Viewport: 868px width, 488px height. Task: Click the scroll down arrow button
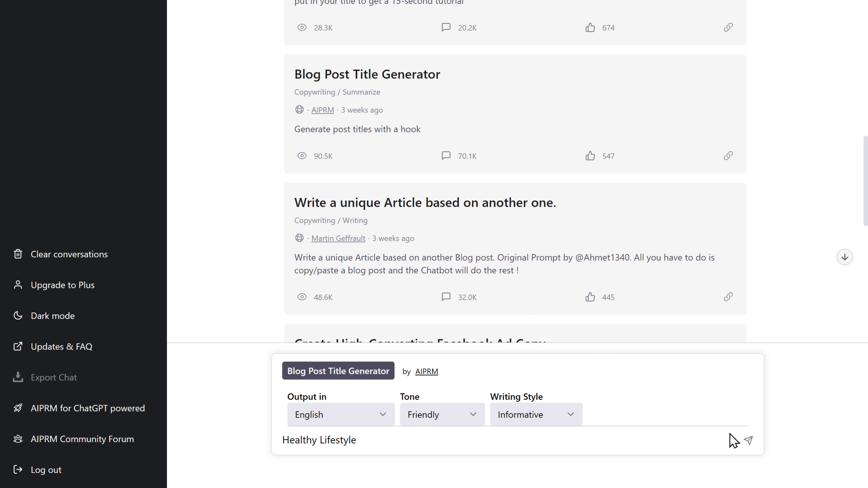(x=844, y=257)
